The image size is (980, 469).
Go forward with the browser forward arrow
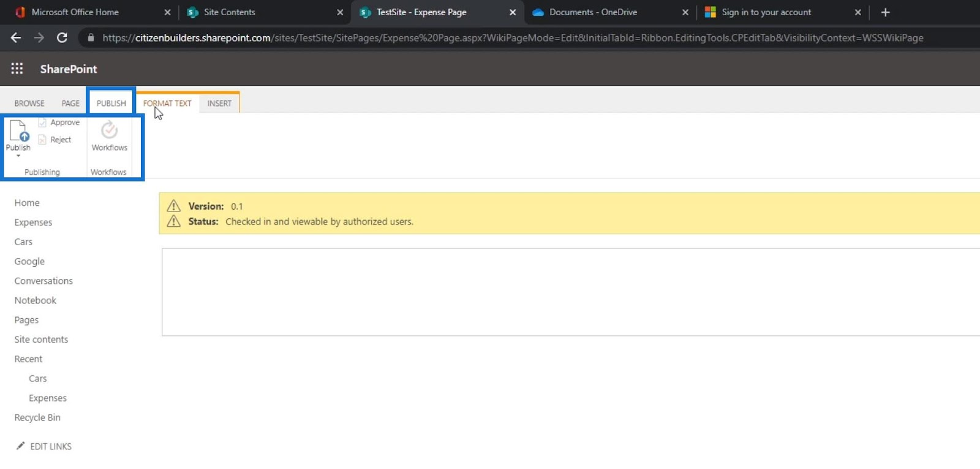[x=39, y=38]
